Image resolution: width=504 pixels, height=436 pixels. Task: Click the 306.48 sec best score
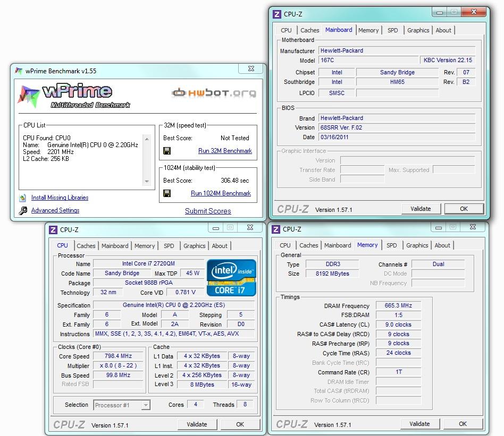point(234,181)
